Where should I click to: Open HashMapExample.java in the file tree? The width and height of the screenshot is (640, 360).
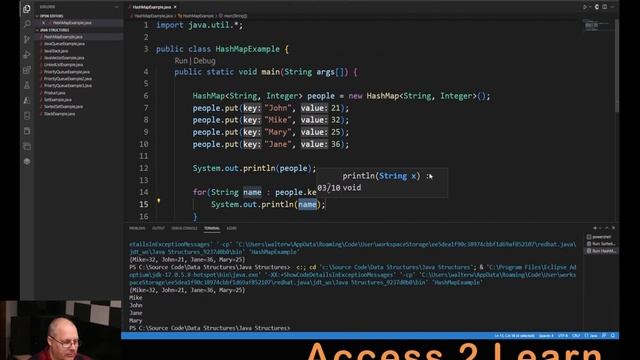tap(63, 37)
